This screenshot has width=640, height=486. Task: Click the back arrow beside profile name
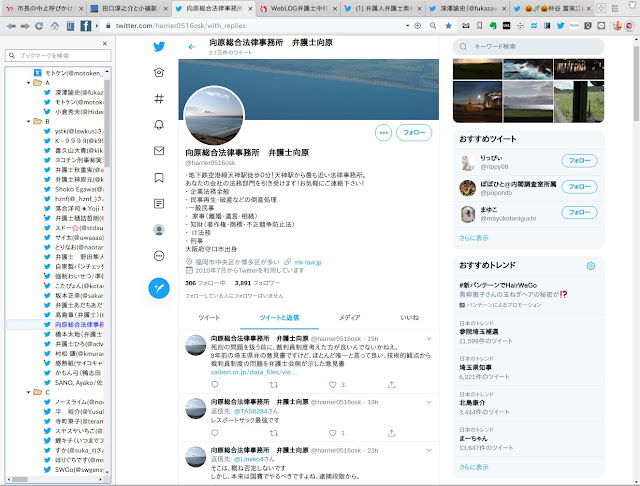(x=192, y=47)
